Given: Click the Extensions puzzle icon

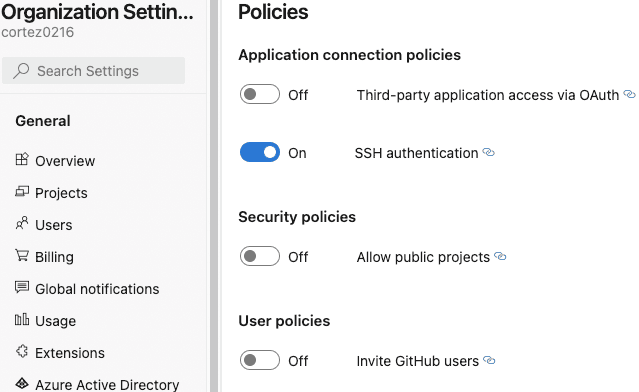Looking at the screenshot, I should [22, 351].
